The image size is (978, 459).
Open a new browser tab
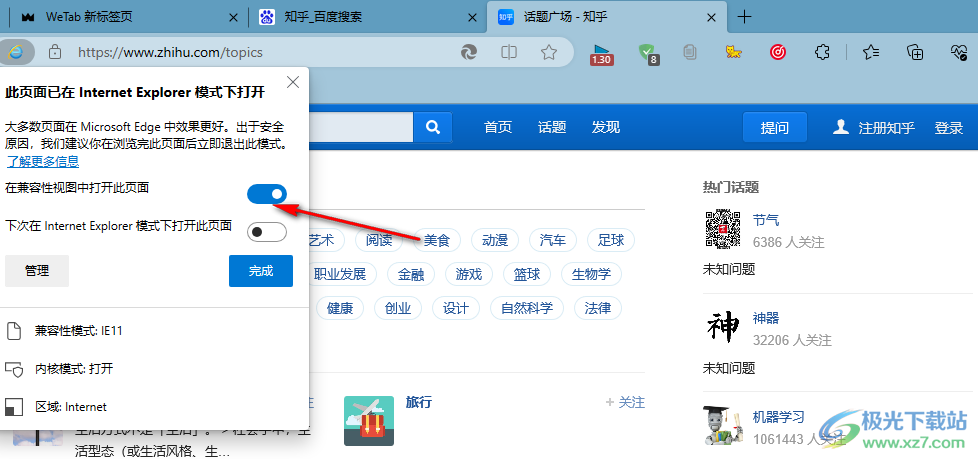tap(744, 17)
